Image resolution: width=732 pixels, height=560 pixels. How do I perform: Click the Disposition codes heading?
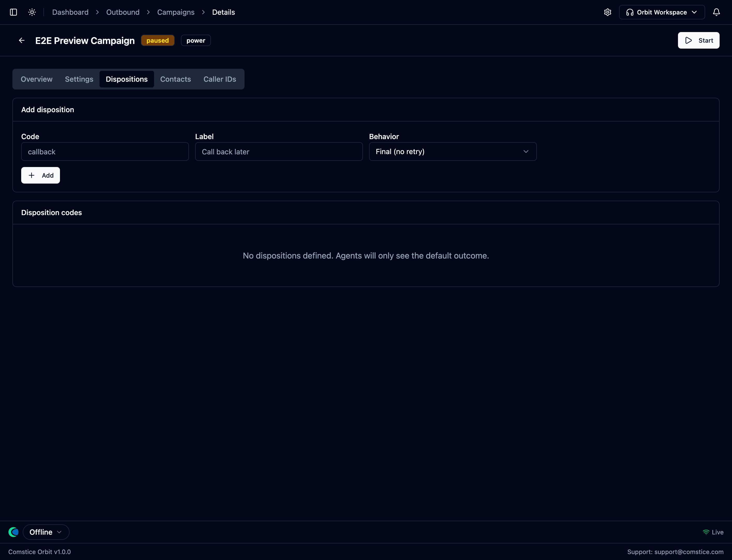pos(52,213)
